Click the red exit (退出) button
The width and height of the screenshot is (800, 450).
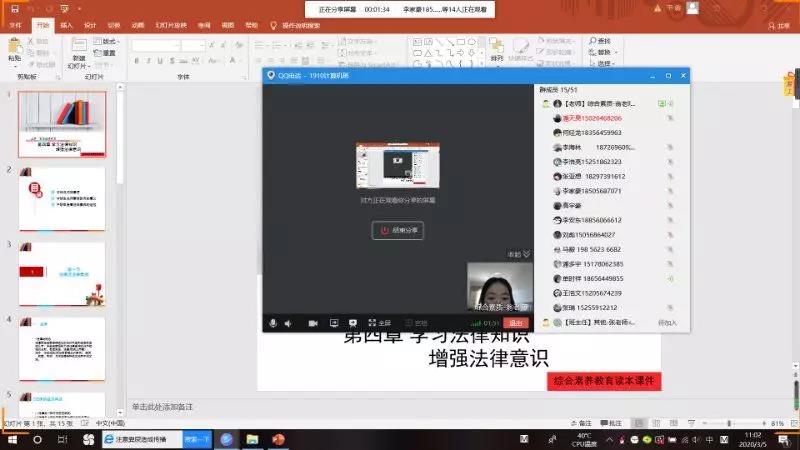click(x=516, y=323)
